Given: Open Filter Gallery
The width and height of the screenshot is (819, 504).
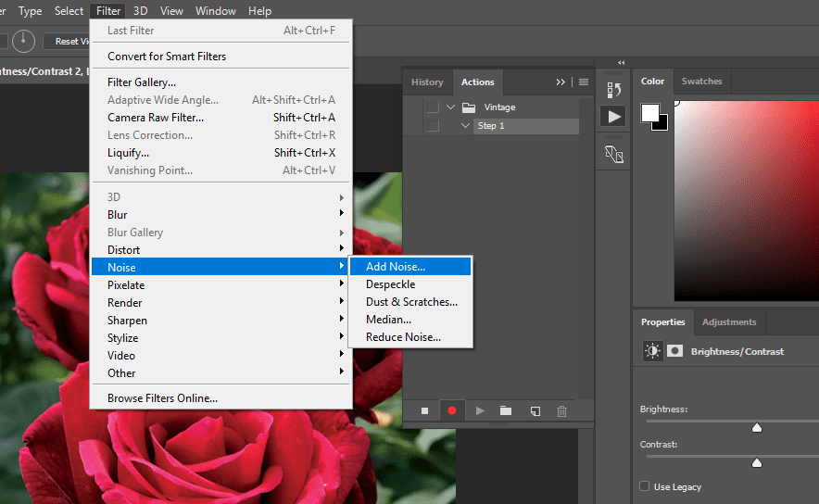Looking at the screenshot, I should click(220, 82).
